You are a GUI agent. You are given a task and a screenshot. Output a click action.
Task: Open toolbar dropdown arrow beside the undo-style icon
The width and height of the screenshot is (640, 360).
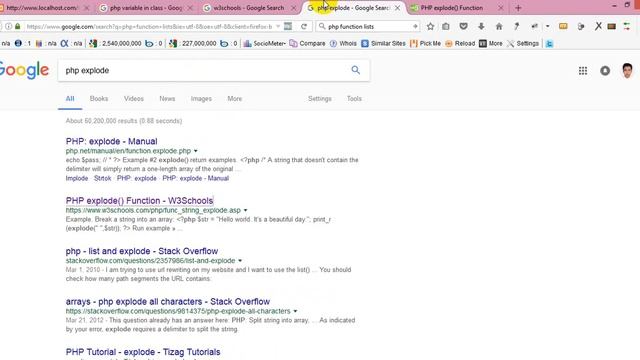[x=547, y=27]
